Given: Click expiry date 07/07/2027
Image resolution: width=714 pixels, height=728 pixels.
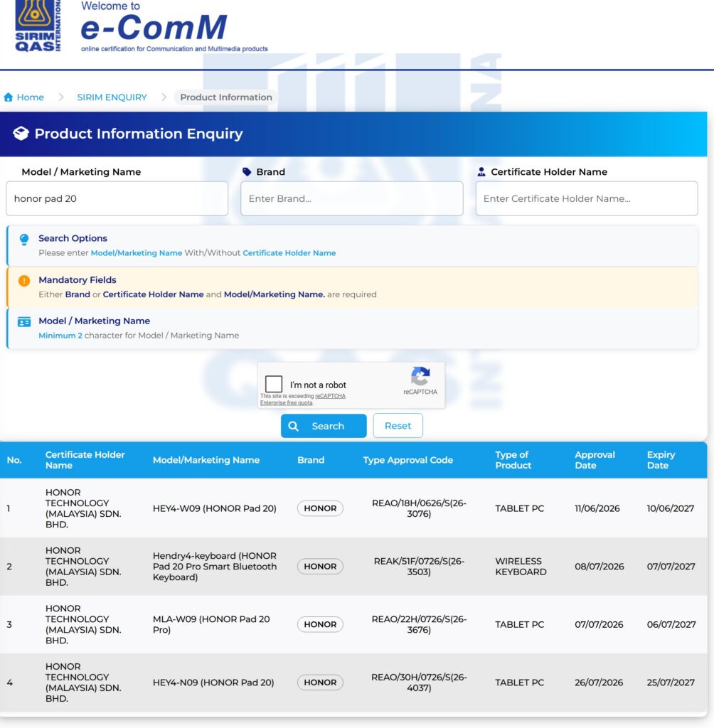Looking at the screenshot, I should (671, 567).
